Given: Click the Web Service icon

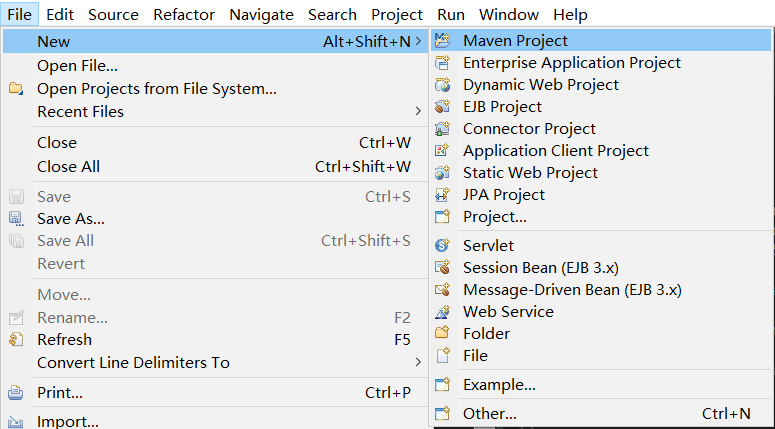Looking at the screenshot, I should pos(443,311).
